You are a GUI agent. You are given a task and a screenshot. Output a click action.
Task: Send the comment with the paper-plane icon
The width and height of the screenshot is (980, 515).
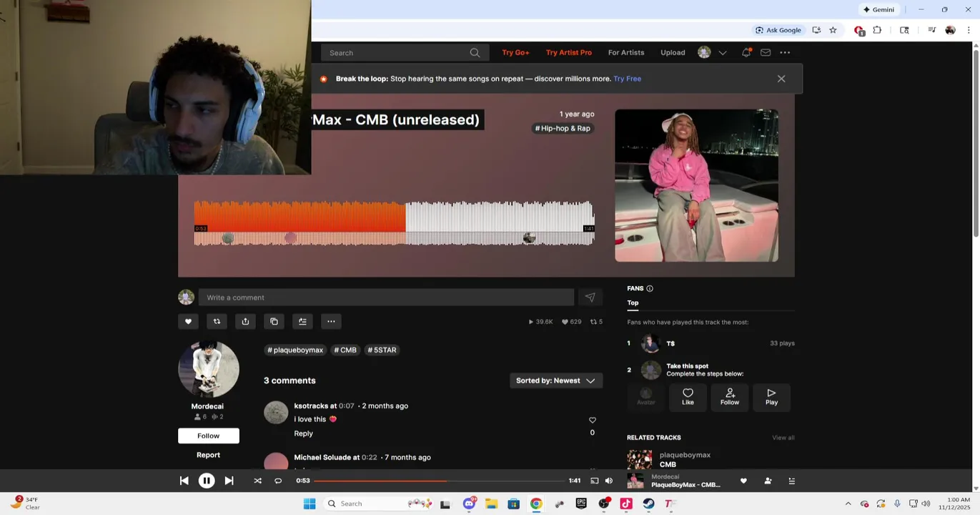tap(590, 298)
